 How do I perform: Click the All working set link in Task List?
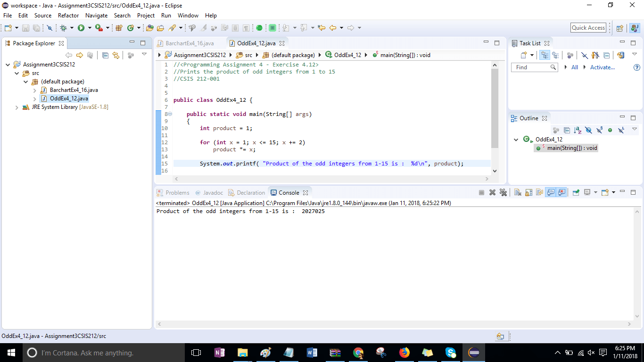click(575, 67)
